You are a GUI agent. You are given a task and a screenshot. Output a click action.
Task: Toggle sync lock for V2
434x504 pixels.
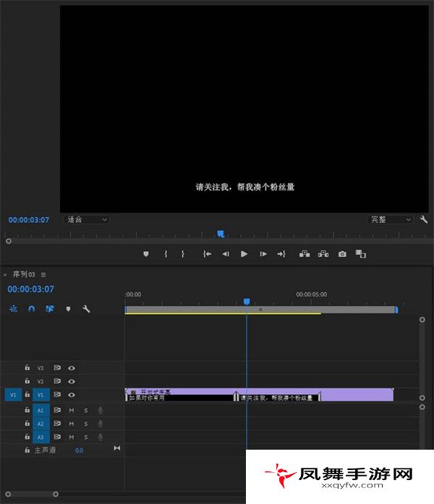click(57, 381)
